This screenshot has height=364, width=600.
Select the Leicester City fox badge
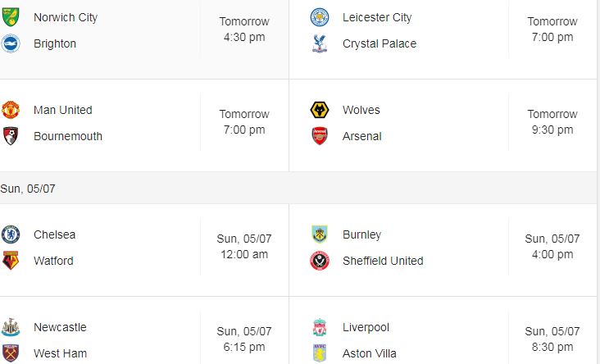(x=320, y=17)
